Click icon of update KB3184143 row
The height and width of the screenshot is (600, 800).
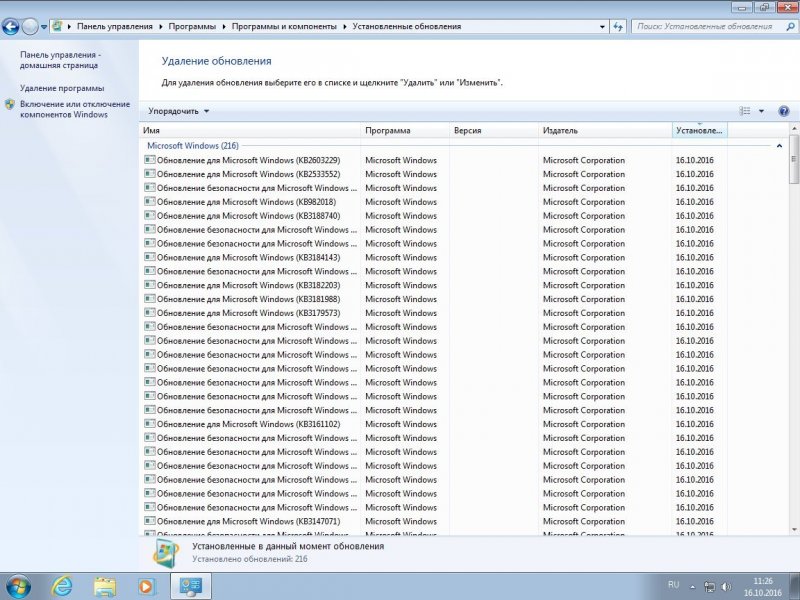(x=149, y=257)
